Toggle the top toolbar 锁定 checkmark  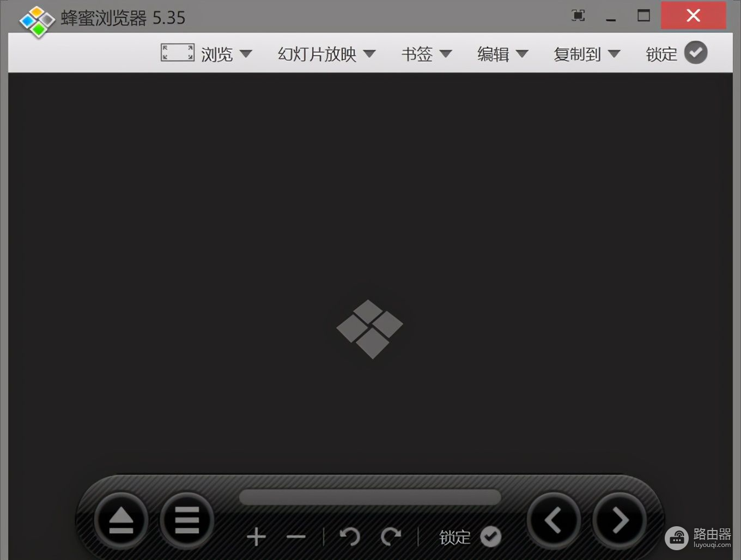click(696, 53)
